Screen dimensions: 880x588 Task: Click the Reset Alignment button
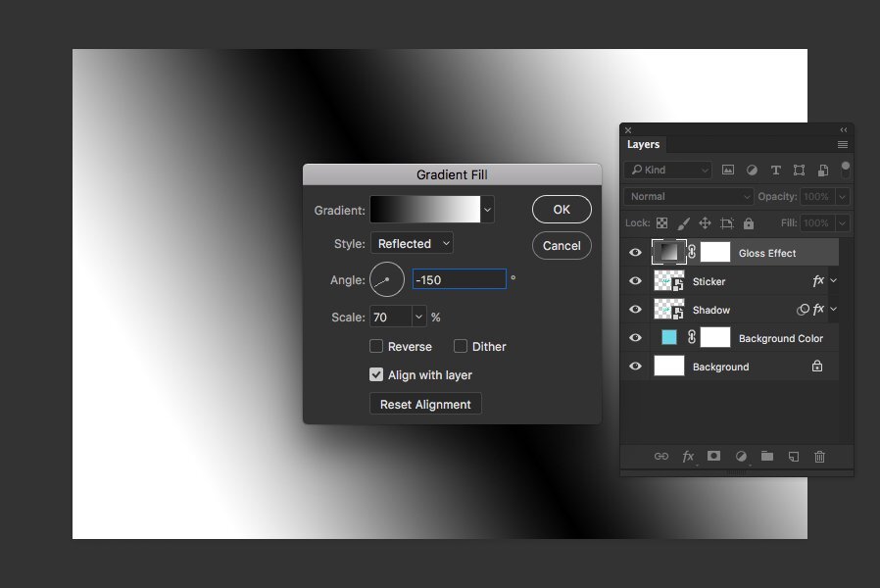click(425, 404)
